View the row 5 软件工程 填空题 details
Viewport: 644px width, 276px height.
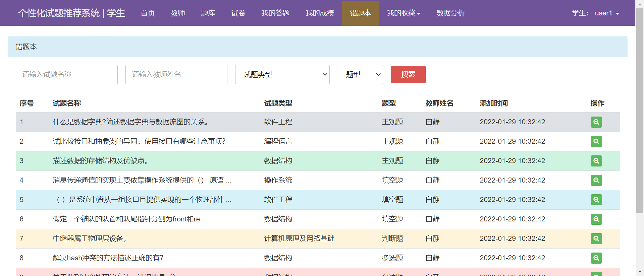tap(596, 200)
